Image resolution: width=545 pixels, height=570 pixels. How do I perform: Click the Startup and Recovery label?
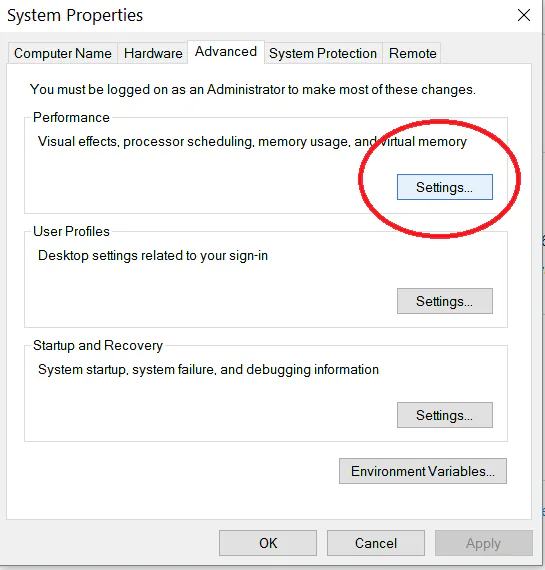point(98,345)
